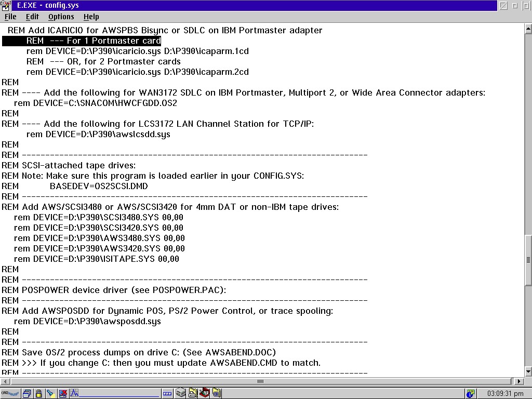Open the Window List icon in WarpCenter
This screenshot has height=399, width=532.
[x=27, y=394]
